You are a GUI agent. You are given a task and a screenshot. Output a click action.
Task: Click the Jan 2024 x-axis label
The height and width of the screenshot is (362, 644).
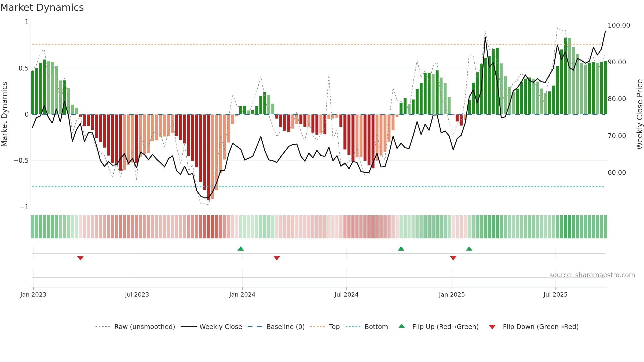242,294
